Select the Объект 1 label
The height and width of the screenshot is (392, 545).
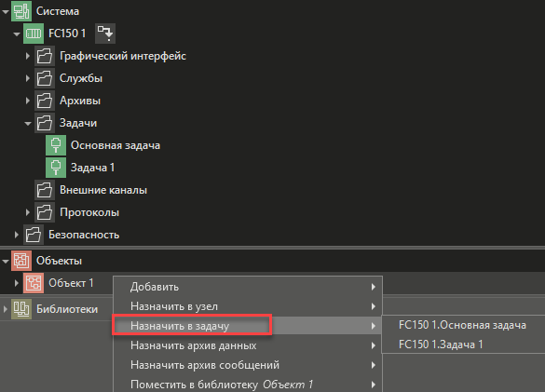(71, 283)
